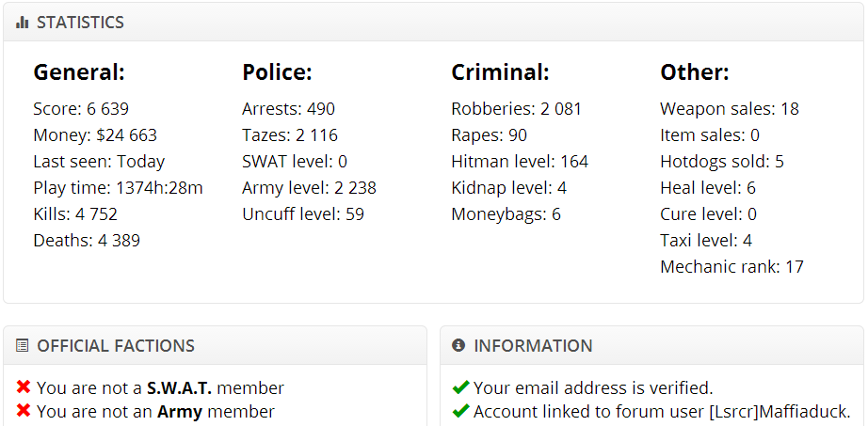Click the red X beside Army member

(24, 411)
